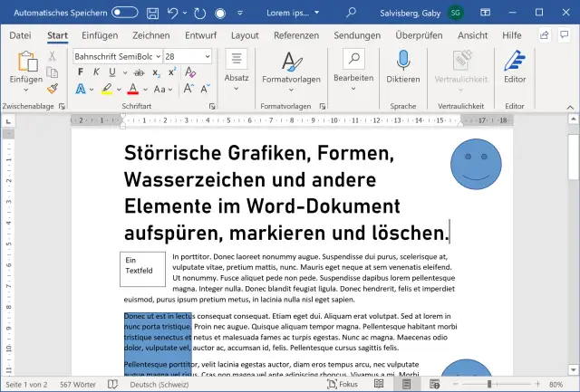This screenshot has height=392, width=580.
Task: Open the Einfügen ribbon tab
Action: point(100,35)
